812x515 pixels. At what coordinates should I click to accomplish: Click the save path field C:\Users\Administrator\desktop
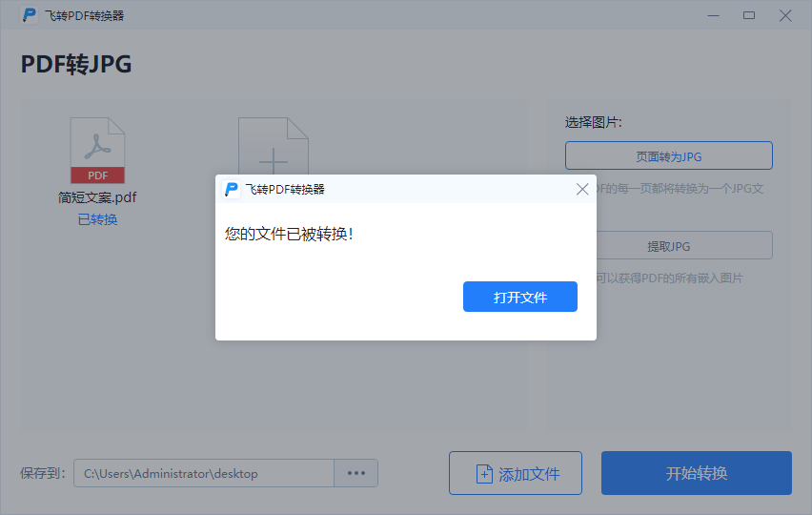pyautogui.click(x=204, y=473)
